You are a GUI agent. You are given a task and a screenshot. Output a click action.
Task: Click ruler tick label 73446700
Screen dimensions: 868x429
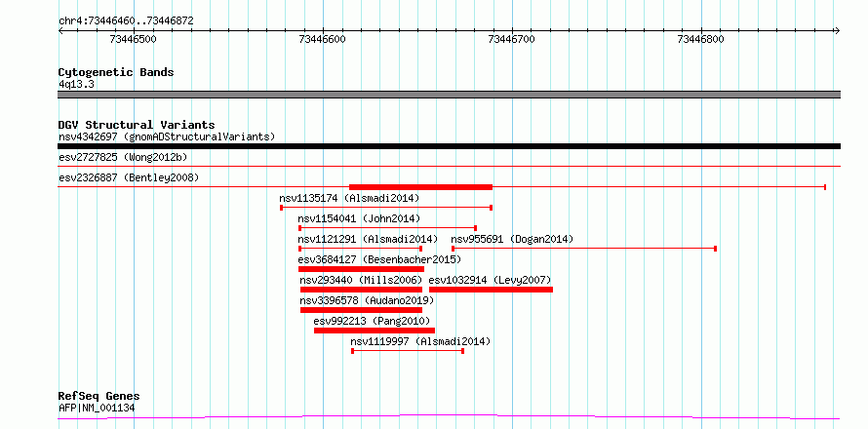[x=511, y=39]
